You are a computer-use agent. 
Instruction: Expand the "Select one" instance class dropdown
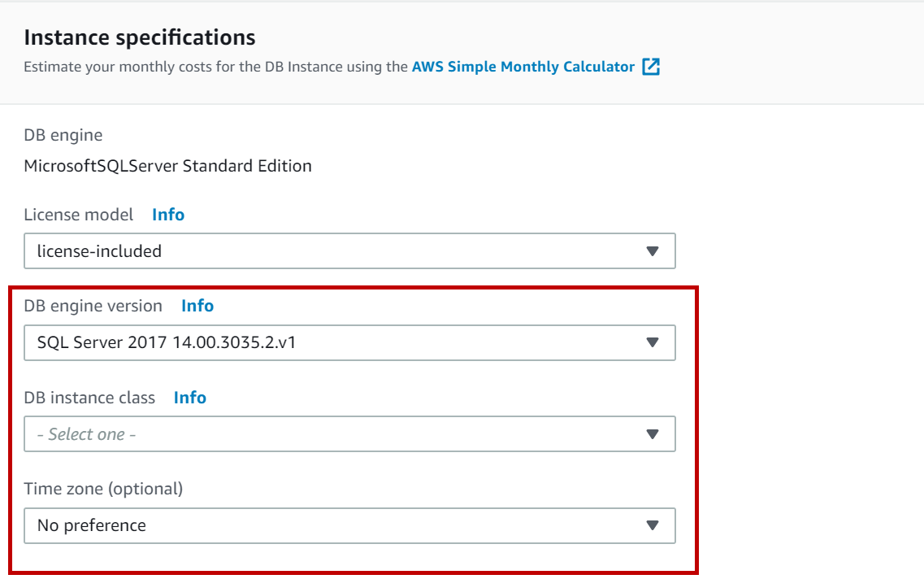341,434
